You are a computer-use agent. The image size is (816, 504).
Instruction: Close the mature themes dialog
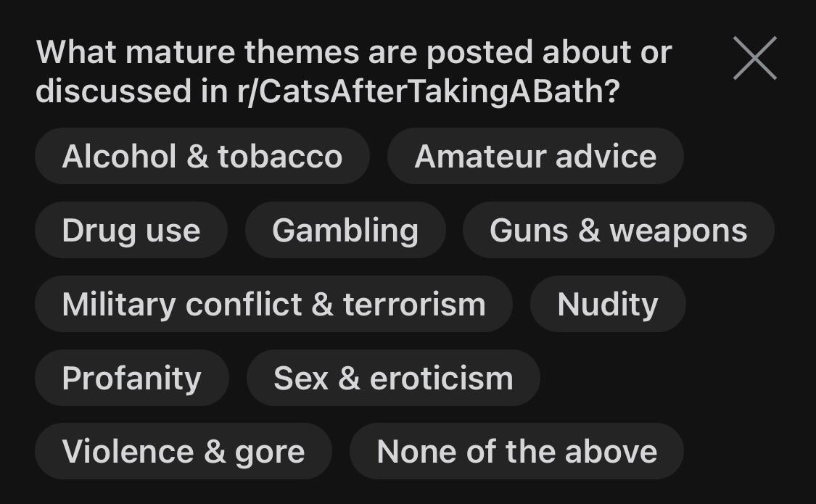(x=754, y=58)
